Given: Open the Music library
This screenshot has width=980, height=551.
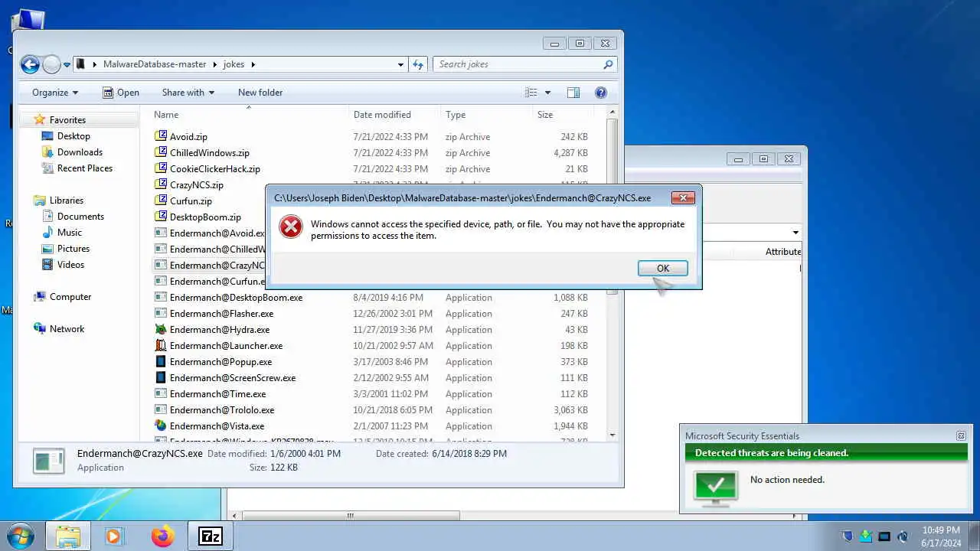Looking at the screenshot, I should (x=69, y=233).
